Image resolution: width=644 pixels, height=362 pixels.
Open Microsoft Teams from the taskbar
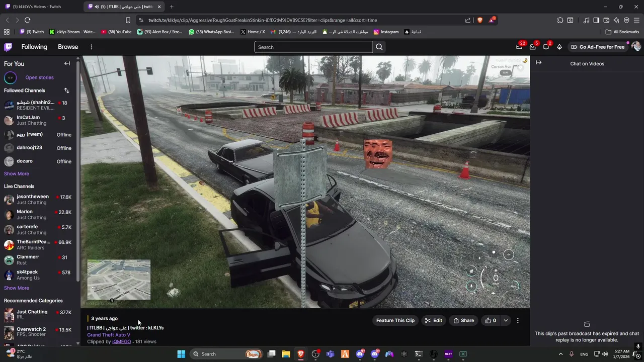coord(331,354)
